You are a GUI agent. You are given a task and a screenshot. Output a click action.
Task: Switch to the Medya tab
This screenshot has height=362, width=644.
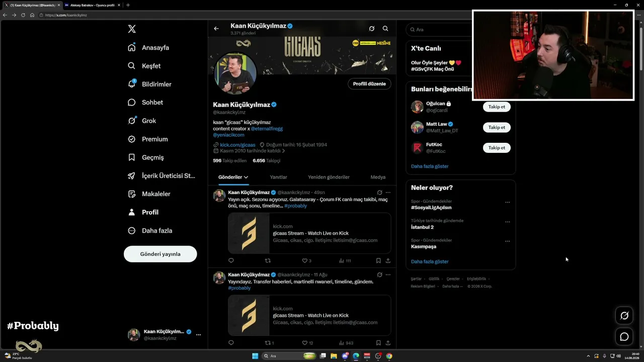coord(378,177)
